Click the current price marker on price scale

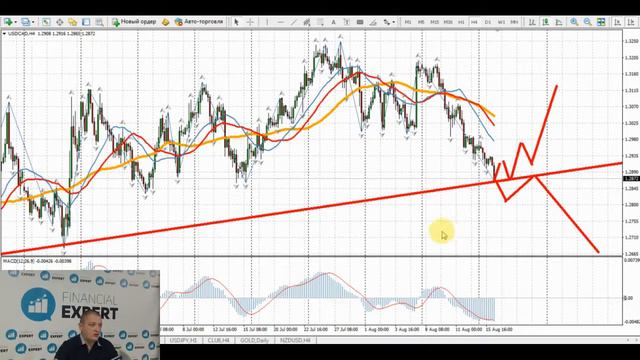point(631,179)
